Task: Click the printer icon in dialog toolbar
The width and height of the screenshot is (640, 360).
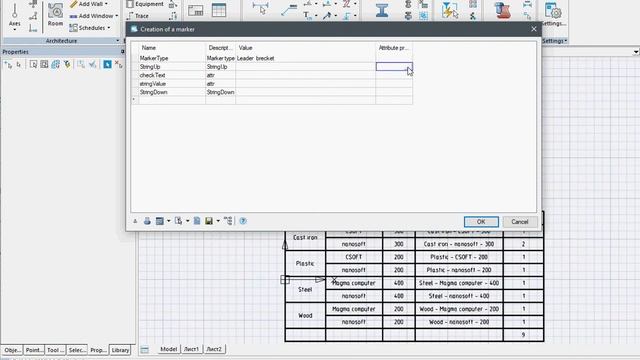Action: tap(147, 221)
